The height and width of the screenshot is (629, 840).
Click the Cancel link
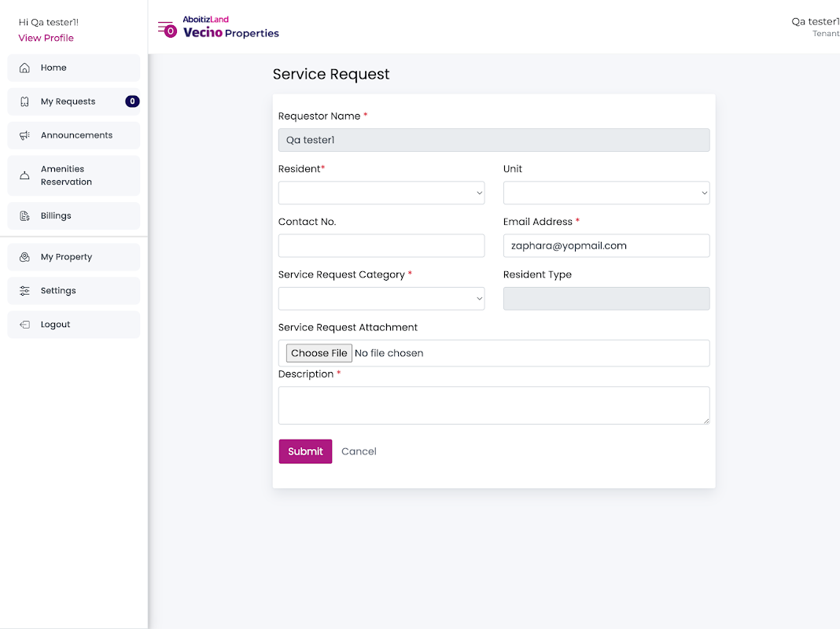click(x=359, y=451)
